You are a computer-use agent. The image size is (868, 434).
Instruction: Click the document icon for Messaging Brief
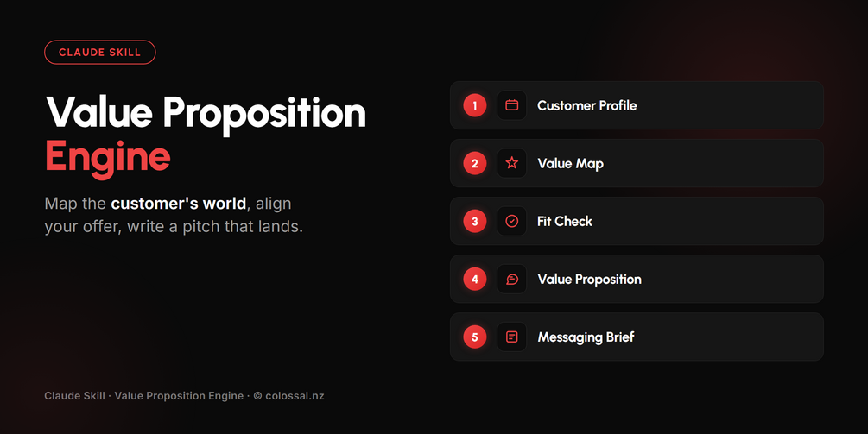point(511,337)
